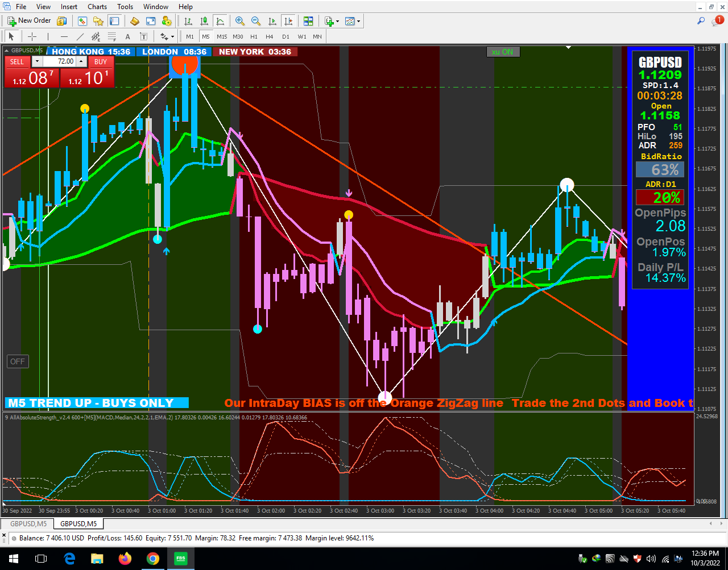Image resolution: width=728 pixels, height=570 pixels.
Task: Expand the arrows tool dropdown
Action: [x=172, y=37]
